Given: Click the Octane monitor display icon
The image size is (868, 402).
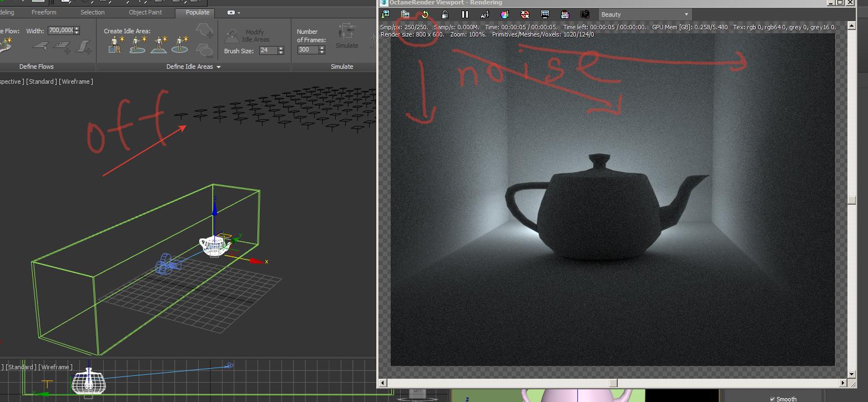Looking at the screenshot, I should pyautogui.click(x=544, y=14).
